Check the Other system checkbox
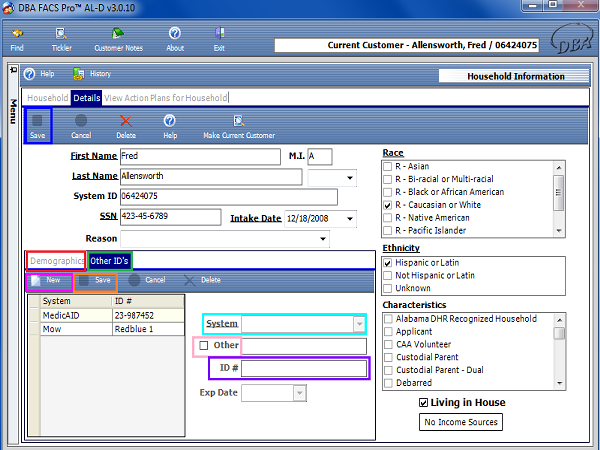Image resolution: width=600 pixels, height=450 pixels. point(204,346)
